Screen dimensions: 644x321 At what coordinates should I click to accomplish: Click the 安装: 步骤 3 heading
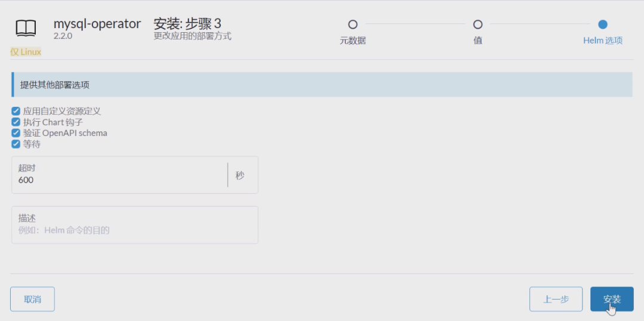tap(187, 23)
